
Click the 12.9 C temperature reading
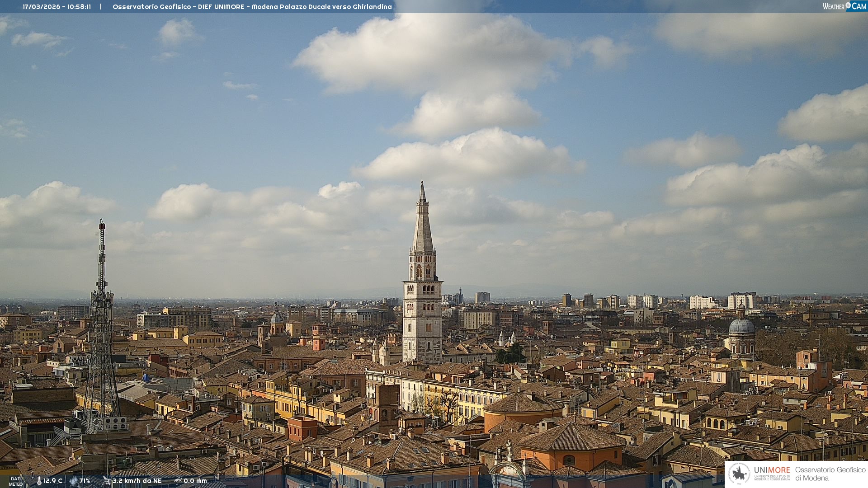tap(53, 481)
